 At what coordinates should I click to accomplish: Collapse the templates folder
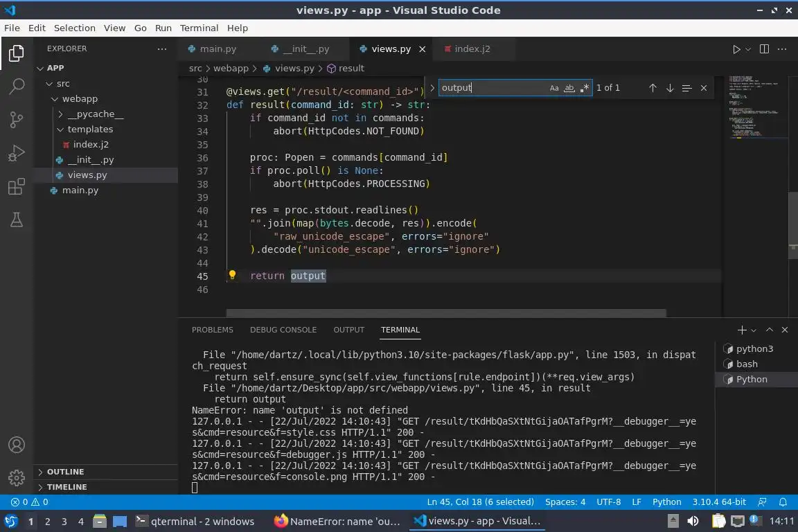tap(60, 130)
